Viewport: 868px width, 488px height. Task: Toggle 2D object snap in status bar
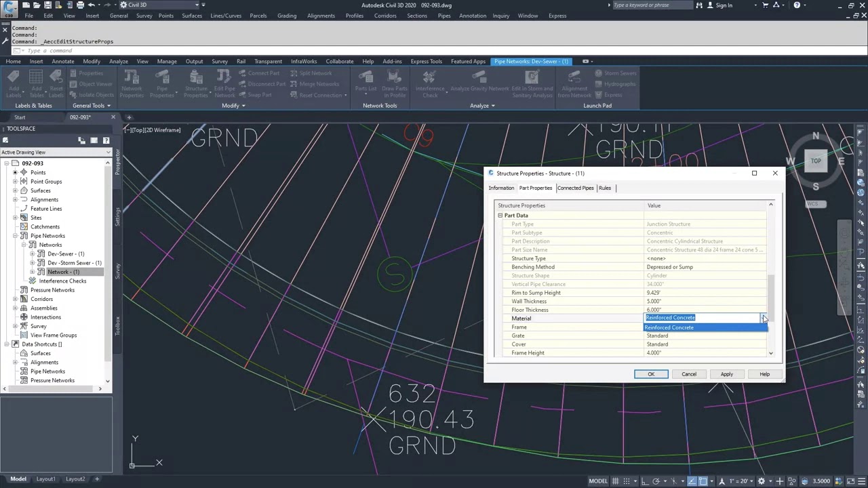pyautogui.click(x=703, y=481)
